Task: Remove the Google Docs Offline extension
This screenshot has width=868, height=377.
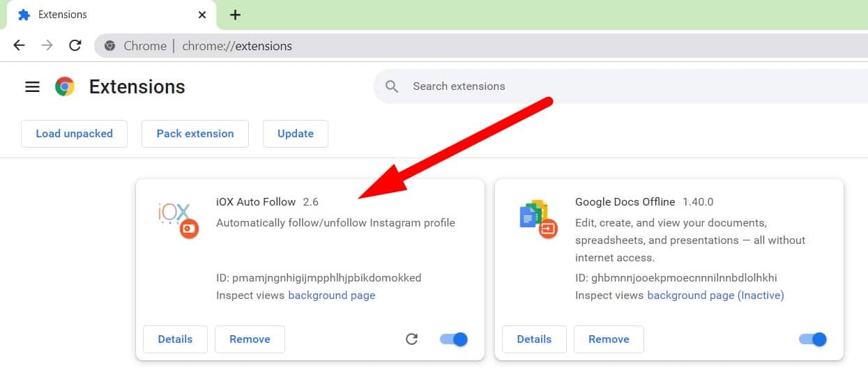Action: [608, 339]
